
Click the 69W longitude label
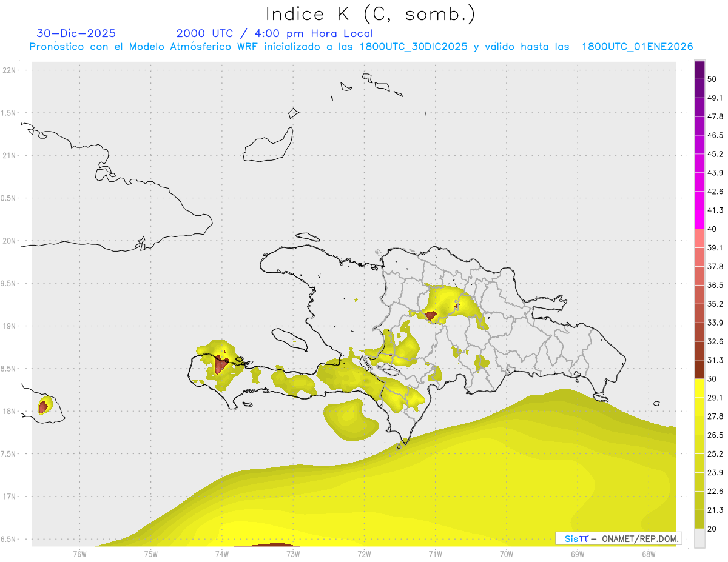577,554
